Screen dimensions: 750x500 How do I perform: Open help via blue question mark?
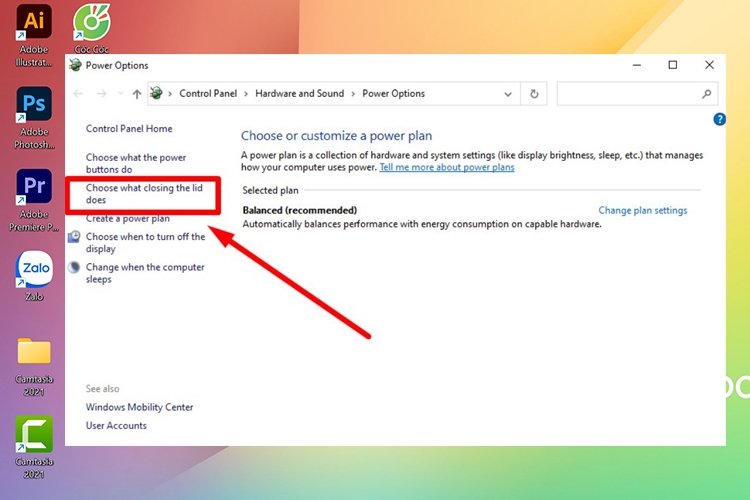(x=719, y=119)
